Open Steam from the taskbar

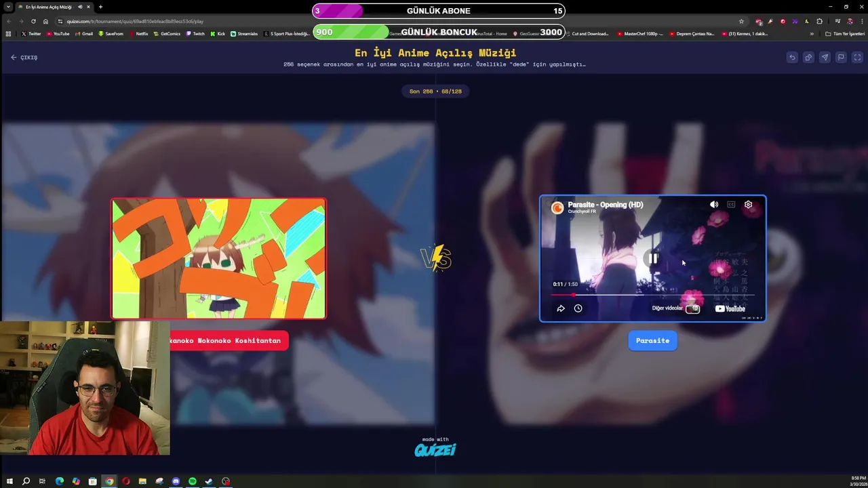(x=209, y=481)
